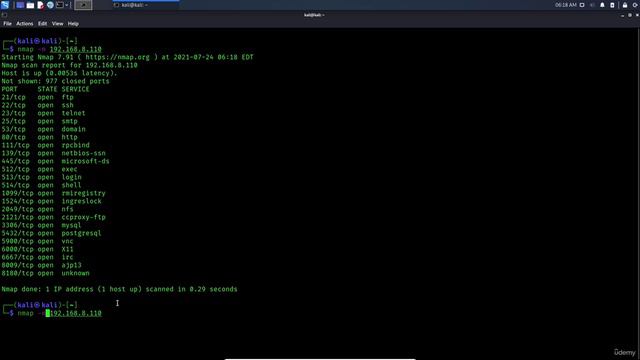Maximize the terminal window
Screen dimensions: 640x360
tap(630, 15)
